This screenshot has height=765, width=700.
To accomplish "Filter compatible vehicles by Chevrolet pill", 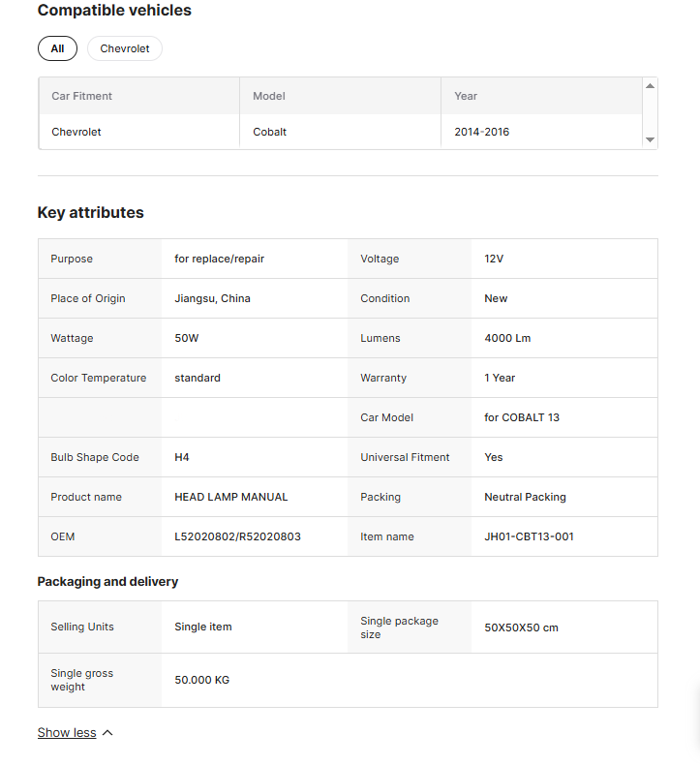I will tap(125, 48).
